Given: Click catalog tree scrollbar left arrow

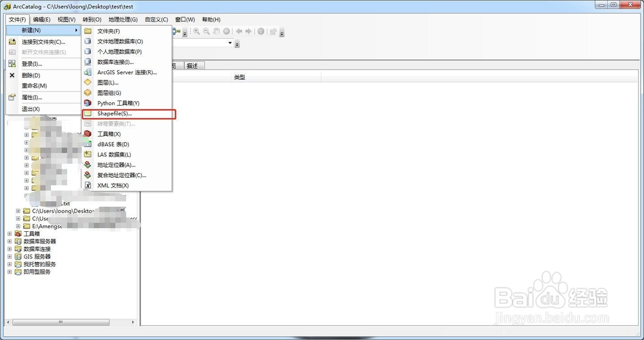Looking at the screenshot, I should click(x=8, y=322).
